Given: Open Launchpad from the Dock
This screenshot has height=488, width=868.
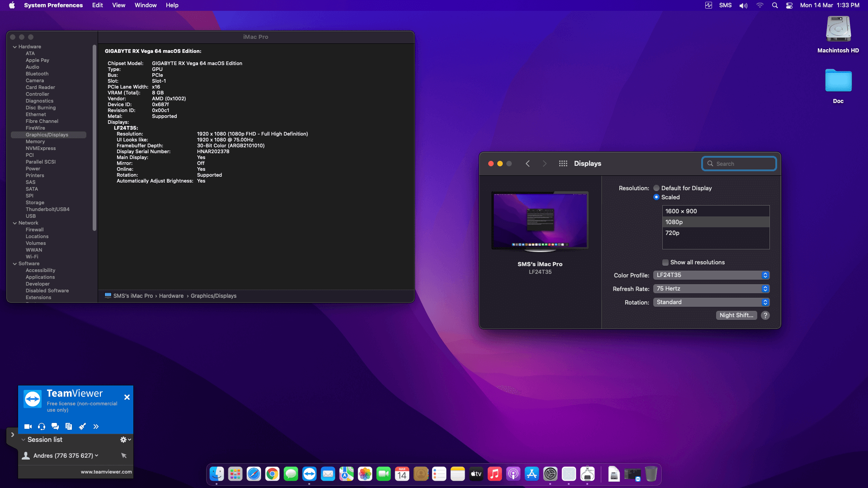Looking at the screenshot, I should (235, 474).
